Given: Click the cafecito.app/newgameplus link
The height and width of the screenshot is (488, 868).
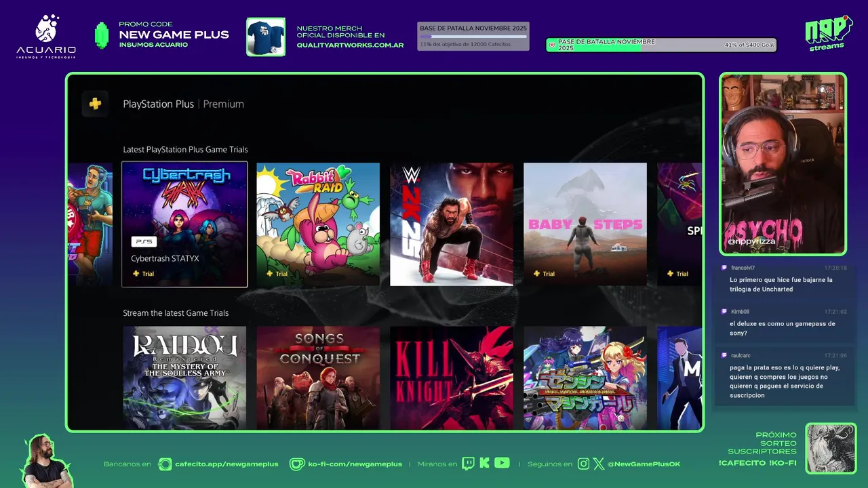Looking at the screenshot, I should tap(226, 464).
